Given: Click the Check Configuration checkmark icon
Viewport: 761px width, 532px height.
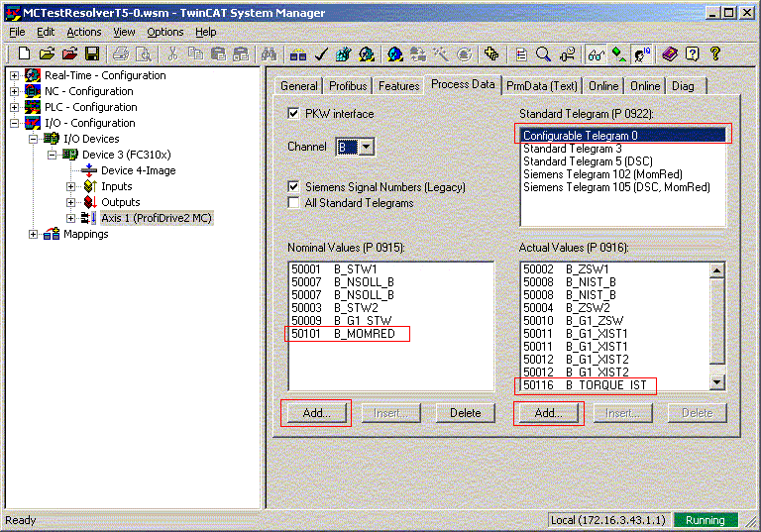Looking at the screenshot, I should (x=320, y=53).
